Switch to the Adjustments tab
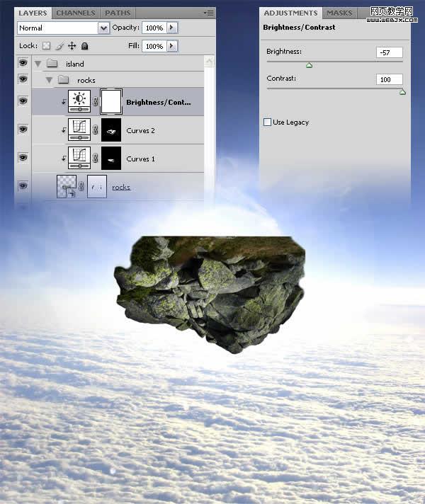425x504 pixels. [290, 13]
